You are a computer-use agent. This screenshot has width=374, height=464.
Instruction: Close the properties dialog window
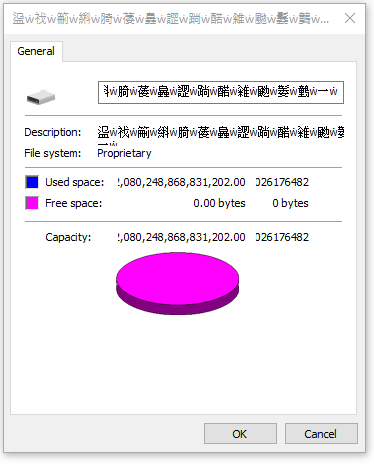350,18
